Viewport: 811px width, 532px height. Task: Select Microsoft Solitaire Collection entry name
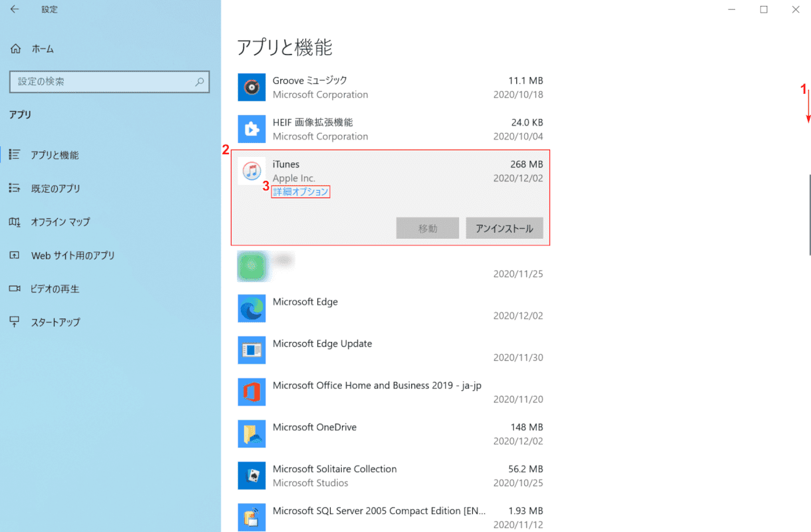pos(335,469)
